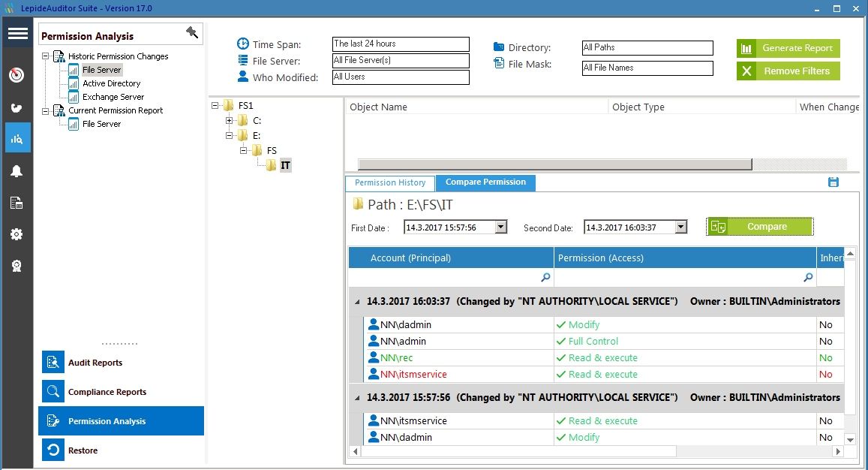Open the settings gear icon
Viewport: 868px width, 470px height.
tap(17, 234)
